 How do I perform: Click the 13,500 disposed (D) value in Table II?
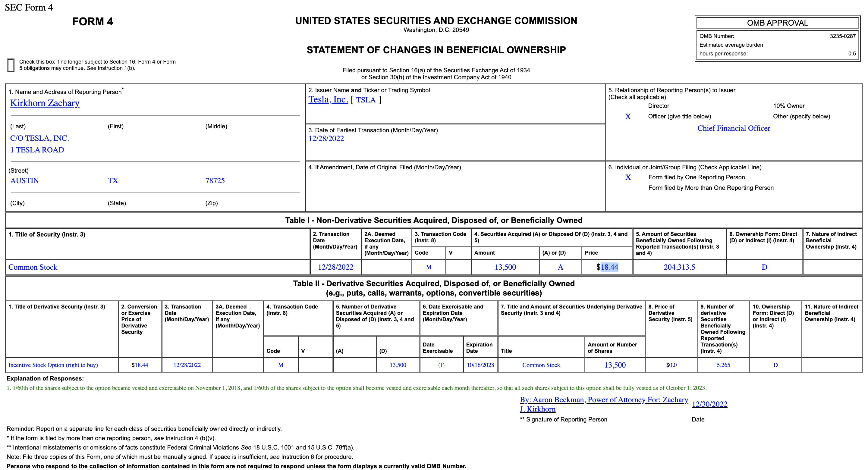(398, 365)
